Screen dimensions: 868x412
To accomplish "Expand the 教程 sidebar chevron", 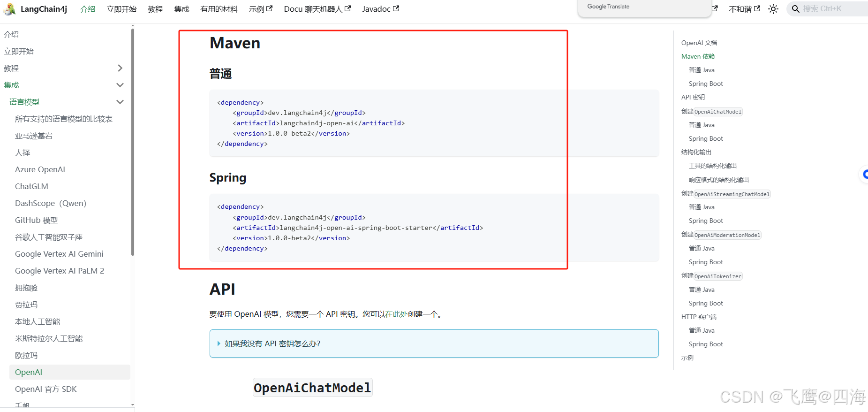I will pos(120,68).
